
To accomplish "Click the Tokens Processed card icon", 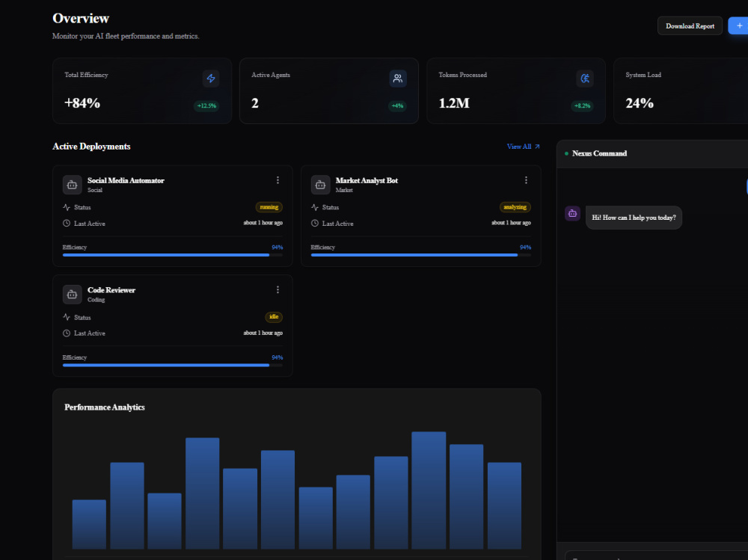I will pos(585,79).
